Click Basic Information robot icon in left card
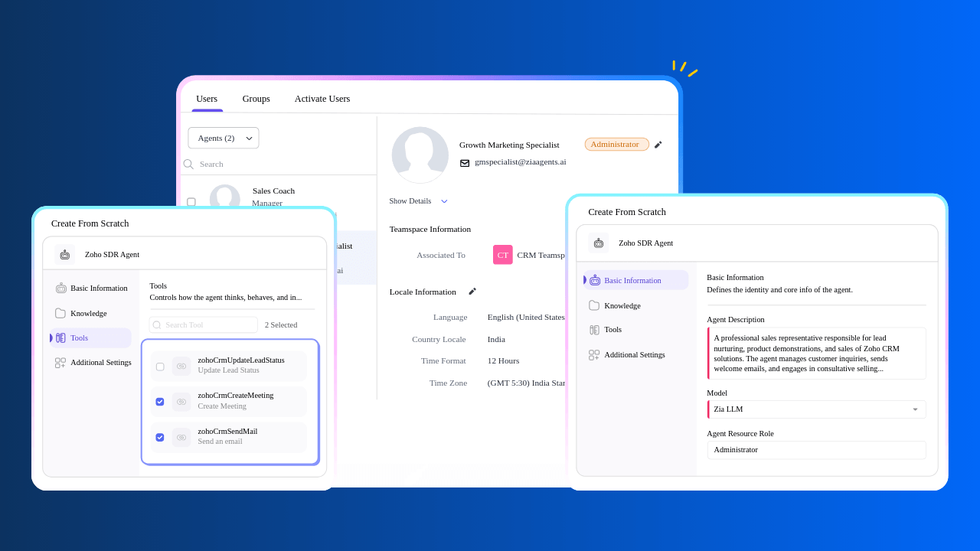This screenshot has height=551, width=980. [x=60, y=288]
